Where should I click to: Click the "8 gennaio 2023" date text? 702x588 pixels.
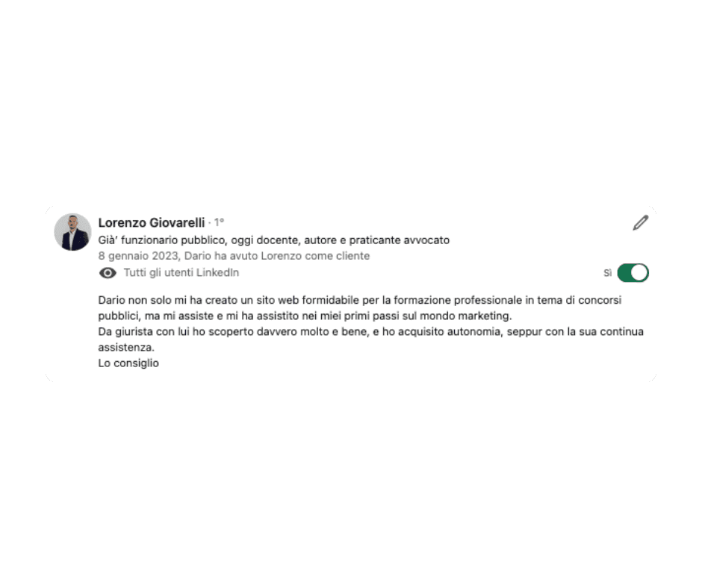[x=138, y=256]
